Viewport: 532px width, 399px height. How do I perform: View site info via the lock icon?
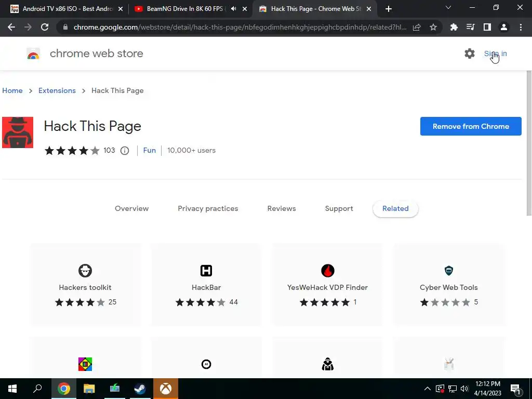point(65,27)
